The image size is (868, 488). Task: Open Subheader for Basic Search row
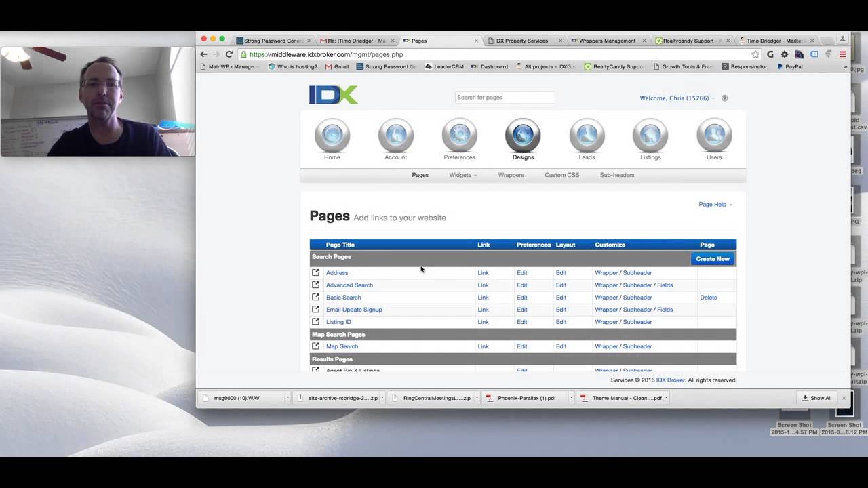point(637,297)
